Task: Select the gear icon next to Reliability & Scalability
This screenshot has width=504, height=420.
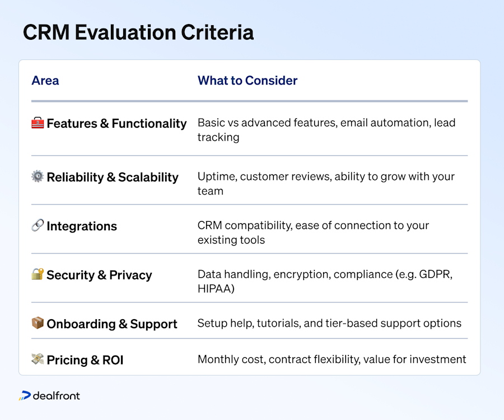Action: pyautogui.click(x=37, y=177)
